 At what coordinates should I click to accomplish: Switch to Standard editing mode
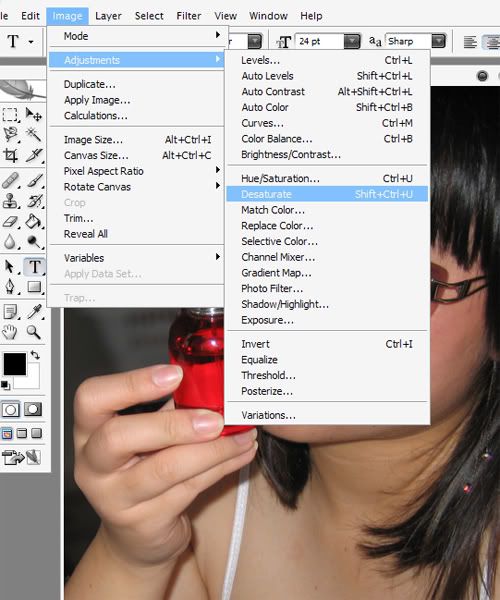[x=10, y=410]
